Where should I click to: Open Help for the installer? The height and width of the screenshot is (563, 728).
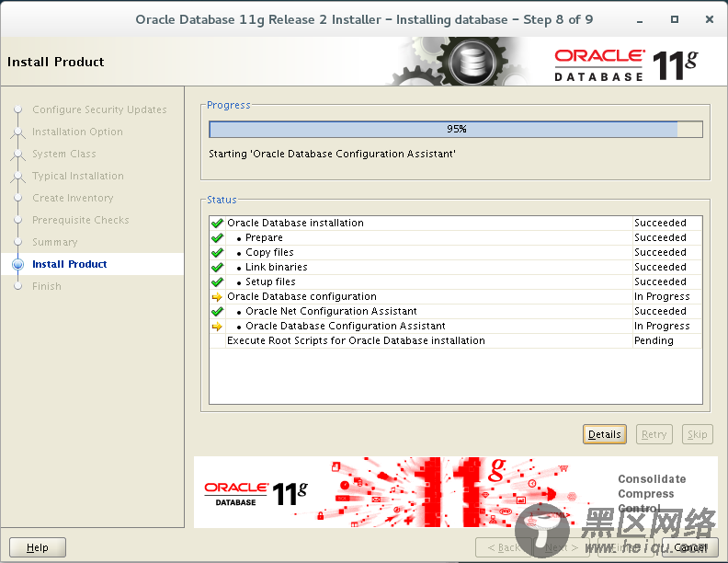click(38, 547)
